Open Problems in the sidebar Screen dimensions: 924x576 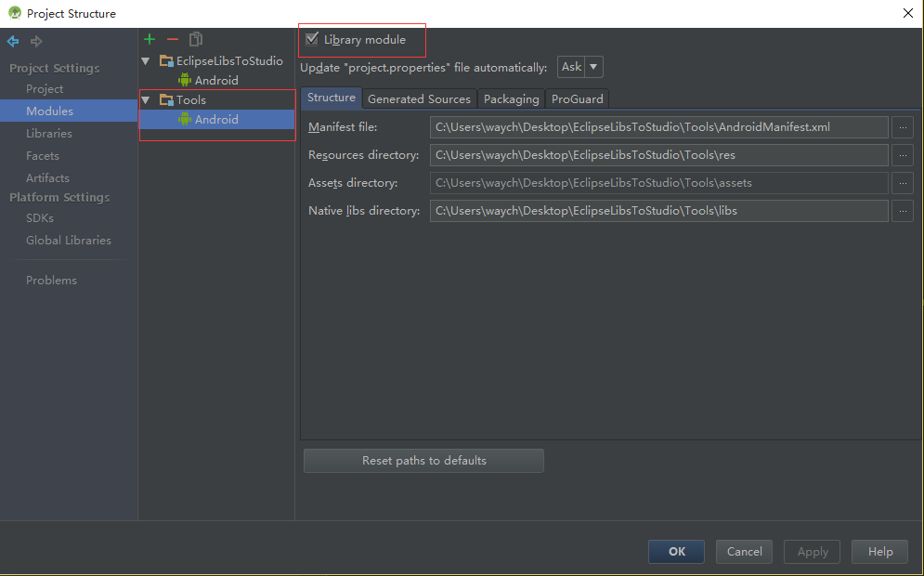[x=51, y=281]
